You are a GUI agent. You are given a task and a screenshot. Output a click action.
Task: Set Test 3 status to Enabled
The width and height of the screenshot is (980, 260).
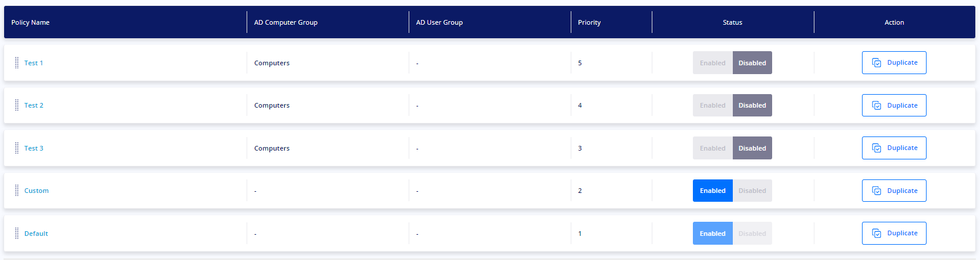(x=713, y=148)
